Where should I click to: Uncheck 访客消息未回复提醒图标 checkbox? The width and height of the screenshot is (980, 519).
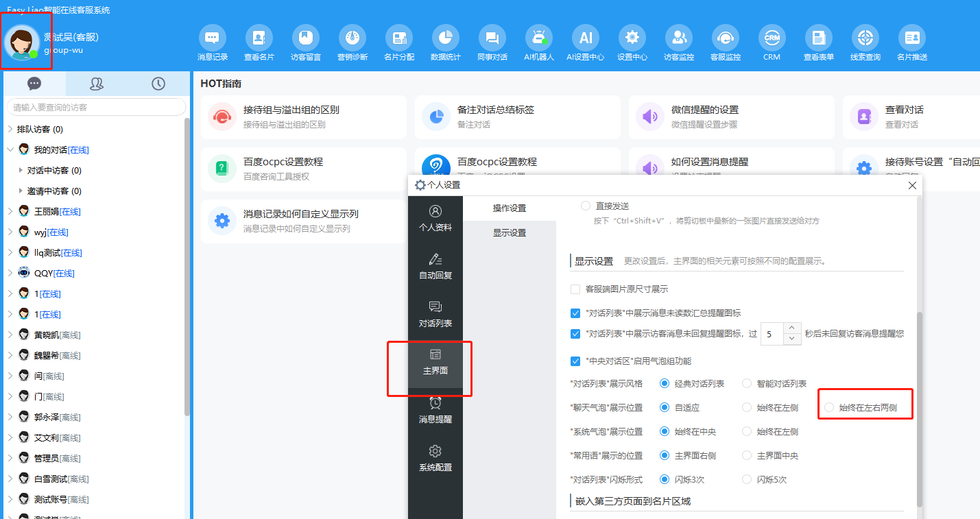pyautogui.click(x=575, y=334)
